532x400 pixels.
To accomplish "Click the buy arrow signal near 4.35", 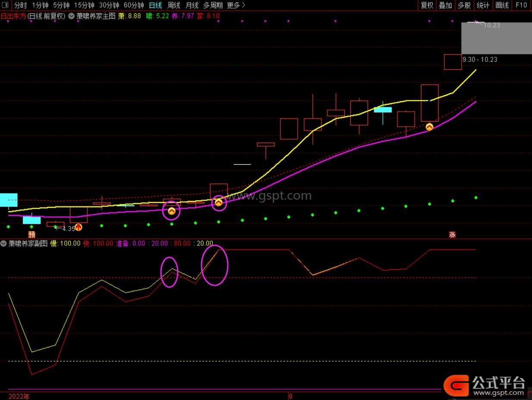I will 79,227.
